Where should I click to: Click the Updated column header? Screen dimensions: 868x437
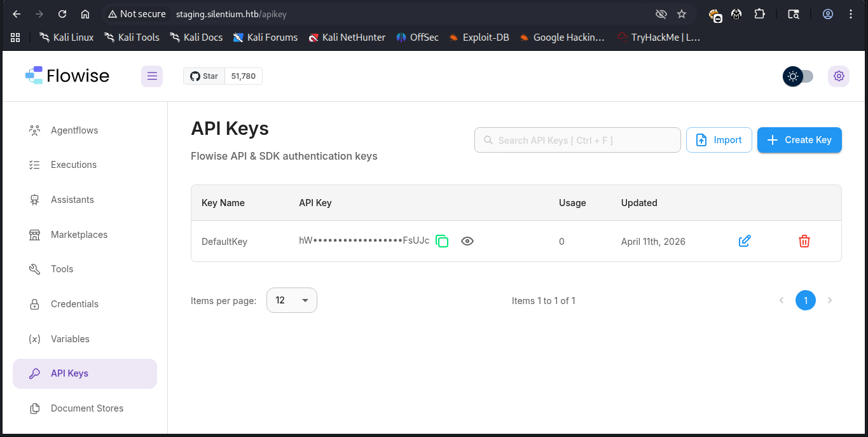coord(639,203)
